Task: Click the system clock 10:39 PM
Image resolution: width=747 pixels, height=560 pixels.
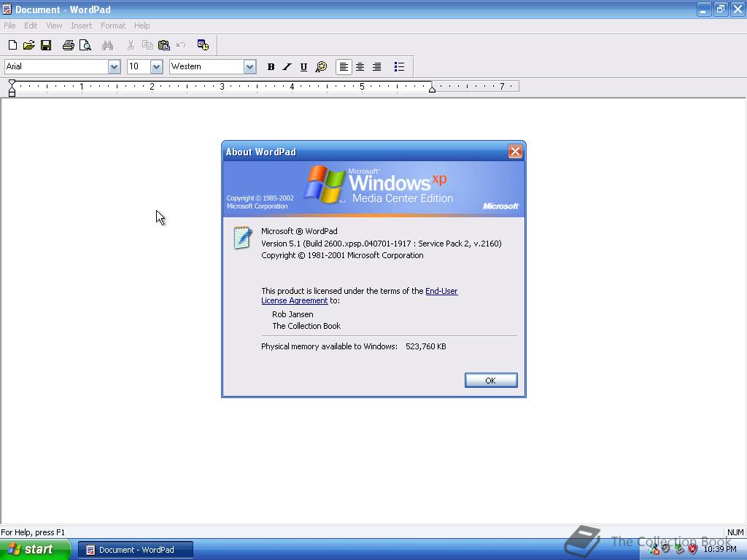Action: click(720, 549)
